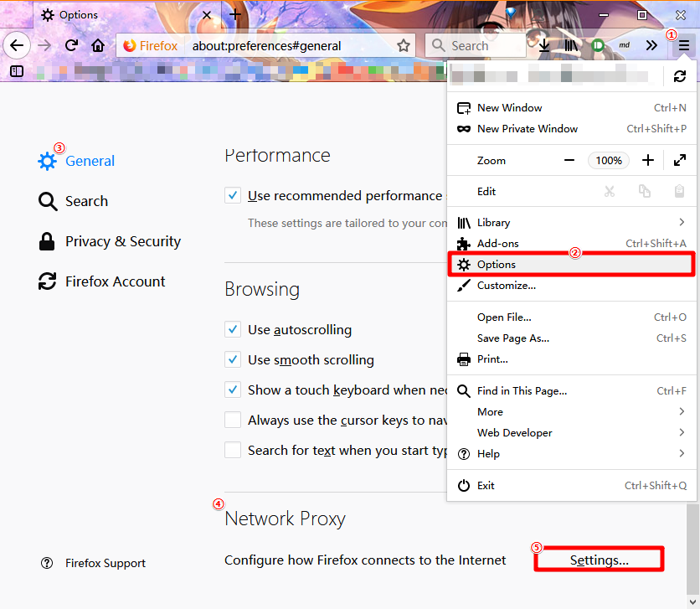
Task: Go back with the back arrow button
Action: [x=17, y=45]
